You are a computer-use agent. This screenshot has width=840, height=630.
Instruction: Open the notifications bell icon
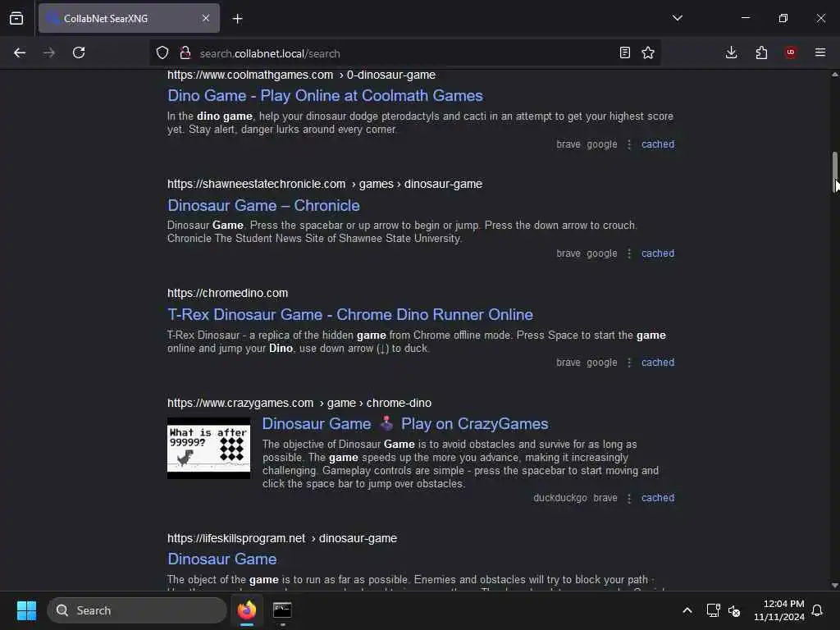(x=818, y=610)
